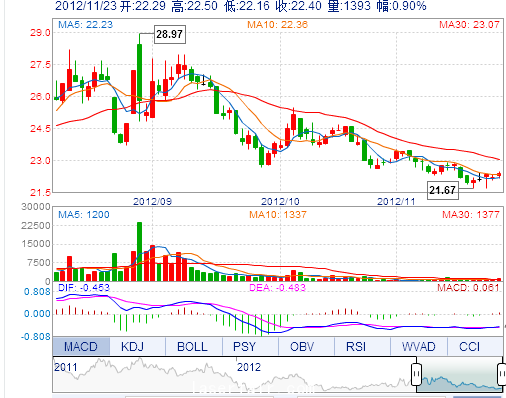This screenshot has width=506, height=398.
Task: Open the BOLL indicator tab
Action: pos(192,347)
